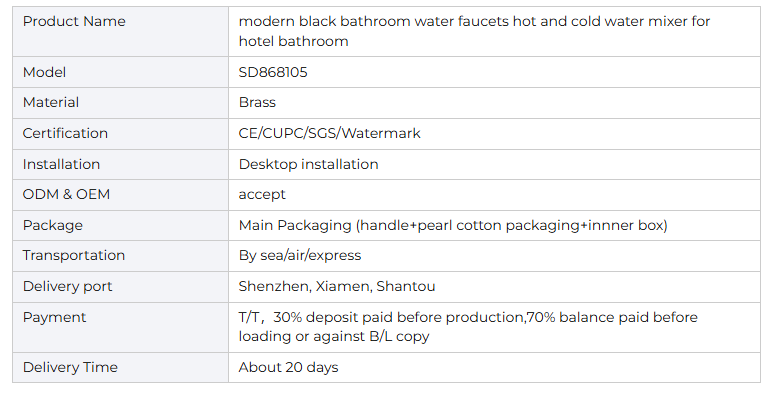
Task: Click the accept value cell
Action: [494, 195]
